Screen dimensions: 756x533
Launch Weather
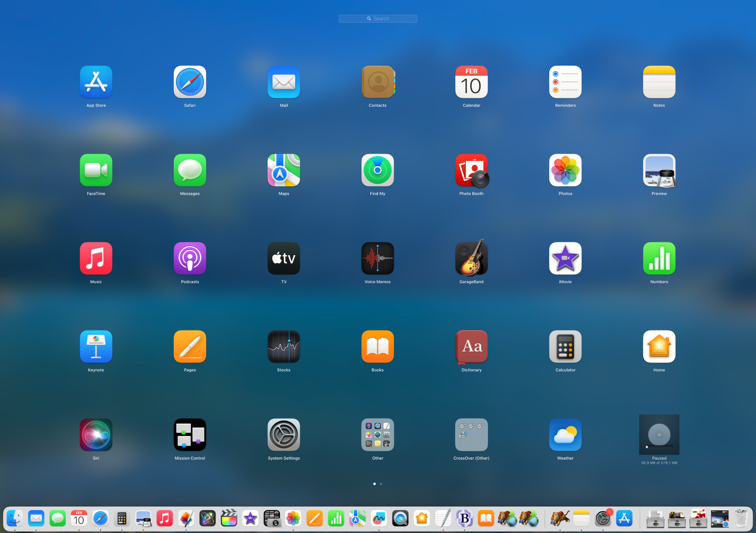pyautogui.click(x=565, y=435)
